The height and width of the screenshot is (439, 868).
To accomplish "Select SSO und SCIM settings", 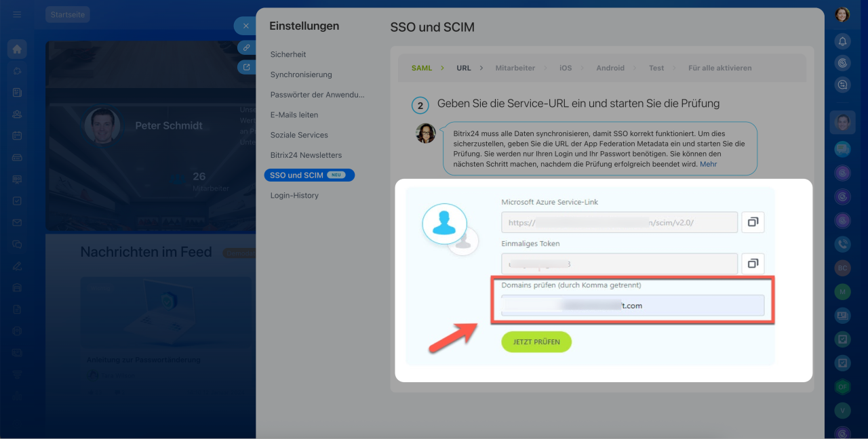I will pos(309,175).
